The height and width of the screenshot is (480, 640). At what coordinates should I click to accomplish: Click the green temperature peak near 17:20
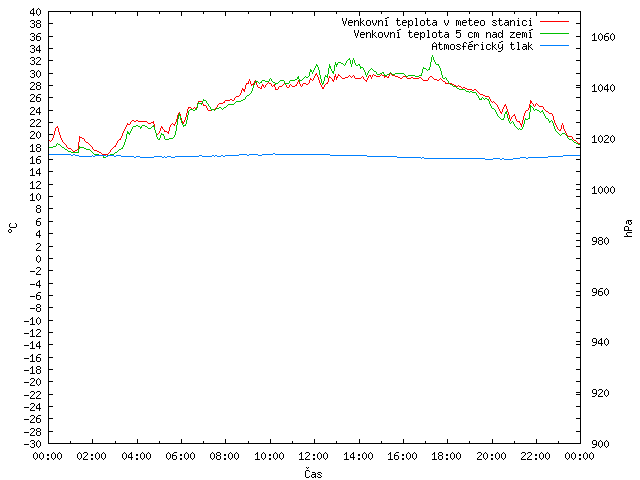[x=433, y=56]
